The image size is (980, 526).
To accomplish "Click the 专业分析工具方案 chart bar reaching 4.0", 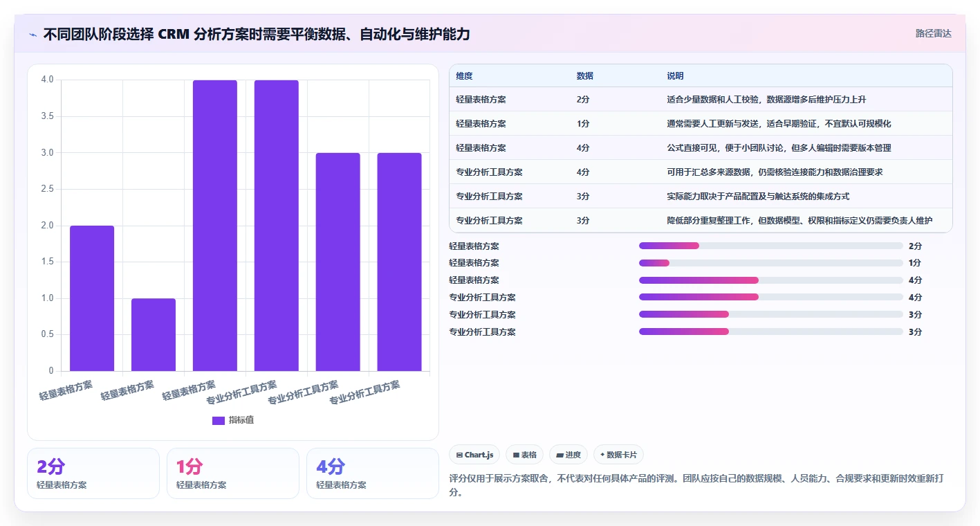I will tap(277, 226).
